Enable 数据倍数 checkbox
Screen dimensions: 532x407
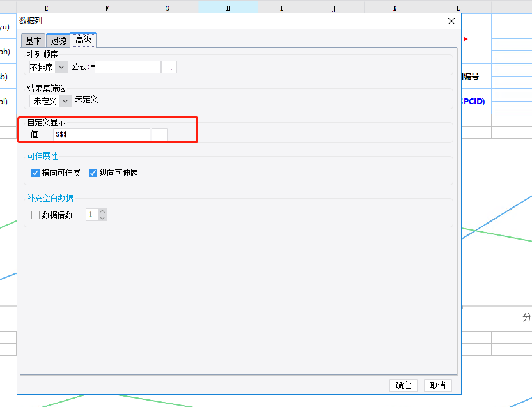(35, 215)
